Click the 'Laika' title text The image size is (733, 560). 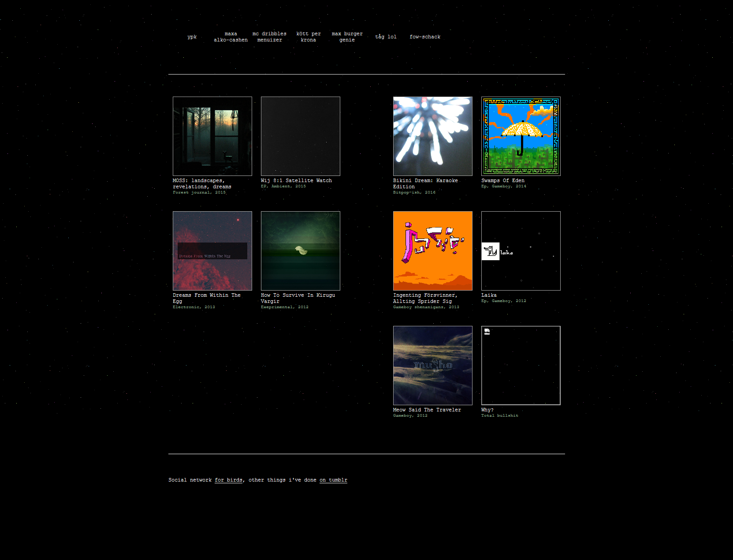pyautogui.click(x=489, y=295)
